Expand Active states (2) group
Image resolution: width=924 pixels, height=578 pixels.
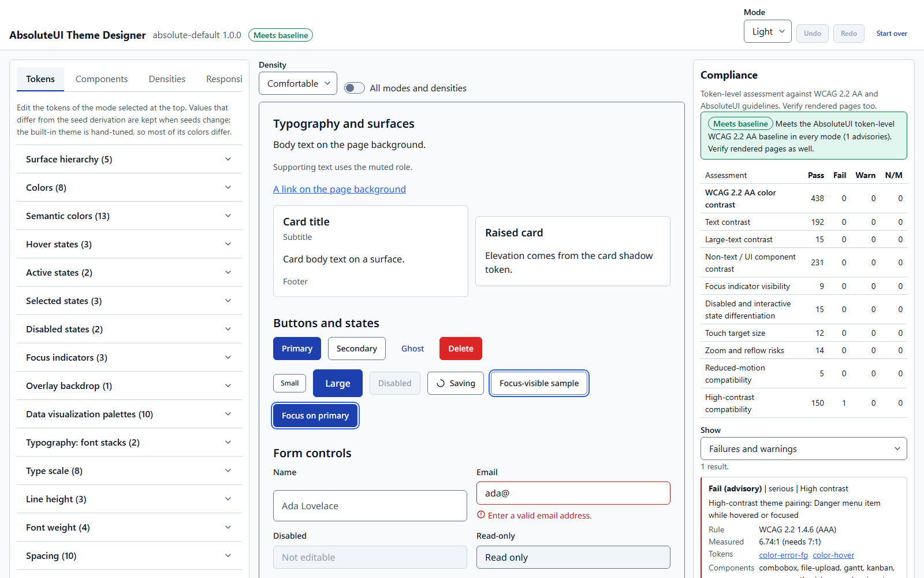(x=129, y=272)
